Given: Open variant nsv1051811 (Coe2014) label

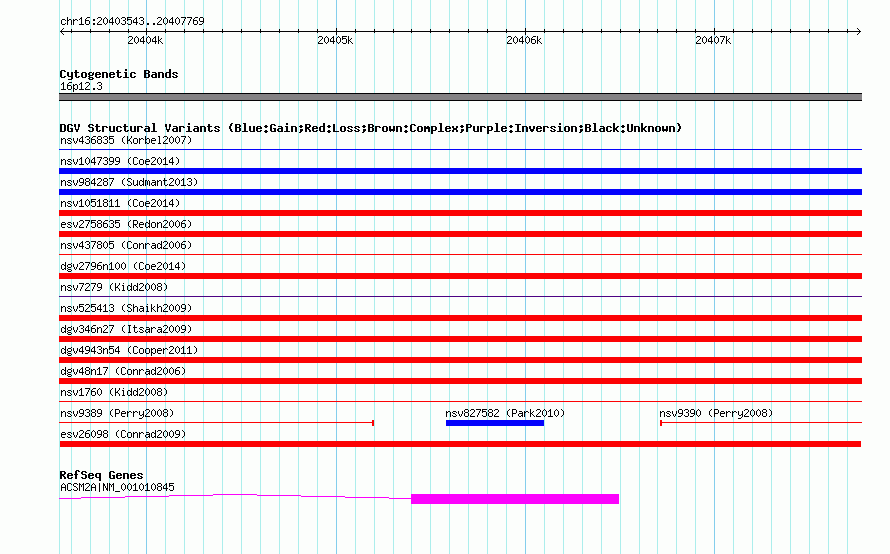Looking at the screenshot, I should click(120, 203).
